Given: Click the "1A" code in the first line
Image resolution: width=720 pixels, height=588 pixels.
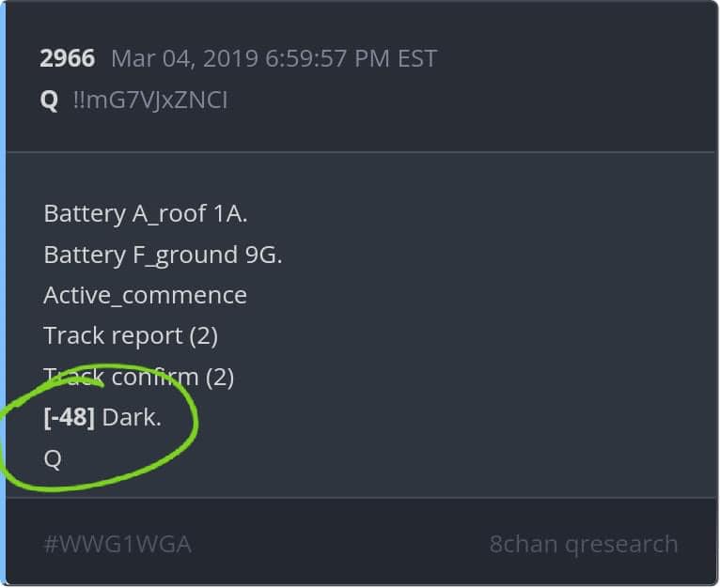Looking at the screenshot, I should tap(228, 214).
